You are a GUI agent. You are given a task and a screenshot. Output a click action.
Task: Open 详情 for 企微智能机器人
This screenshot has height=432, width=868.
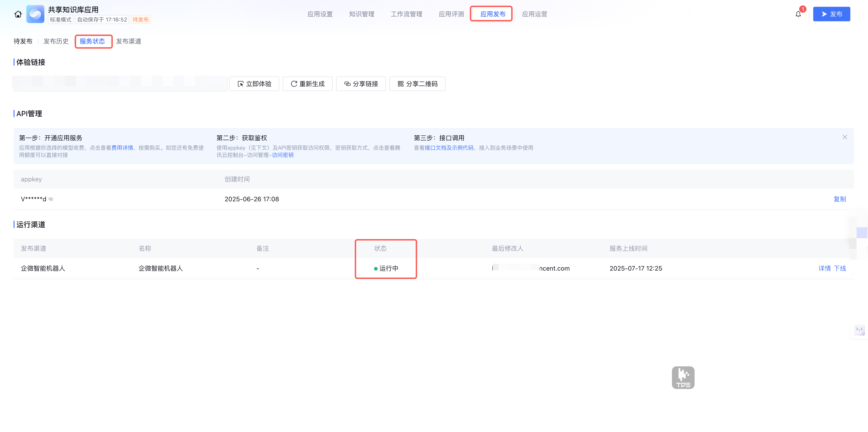(824, 269)
